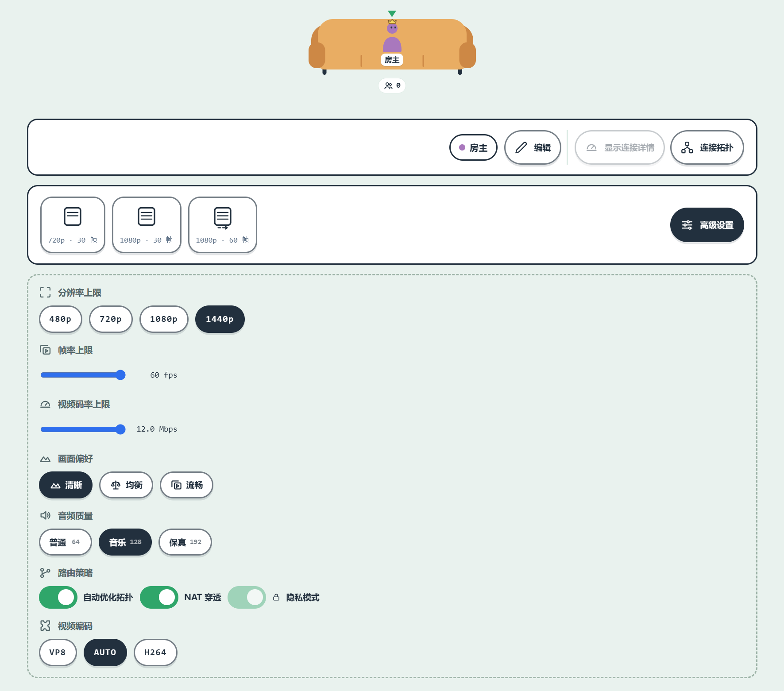This screenshot has width=784, height=691.
Task: Click the green triangle marker above the host
Action: tap(392, 14)
